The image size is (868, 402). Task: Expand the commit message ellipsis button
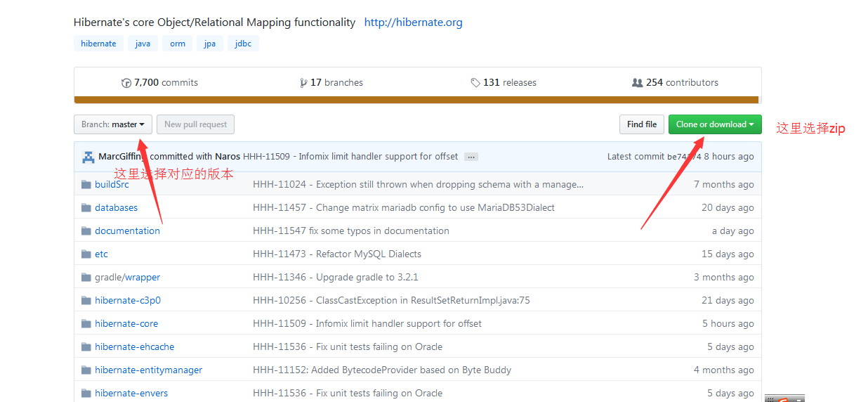(x=471, y=157)
